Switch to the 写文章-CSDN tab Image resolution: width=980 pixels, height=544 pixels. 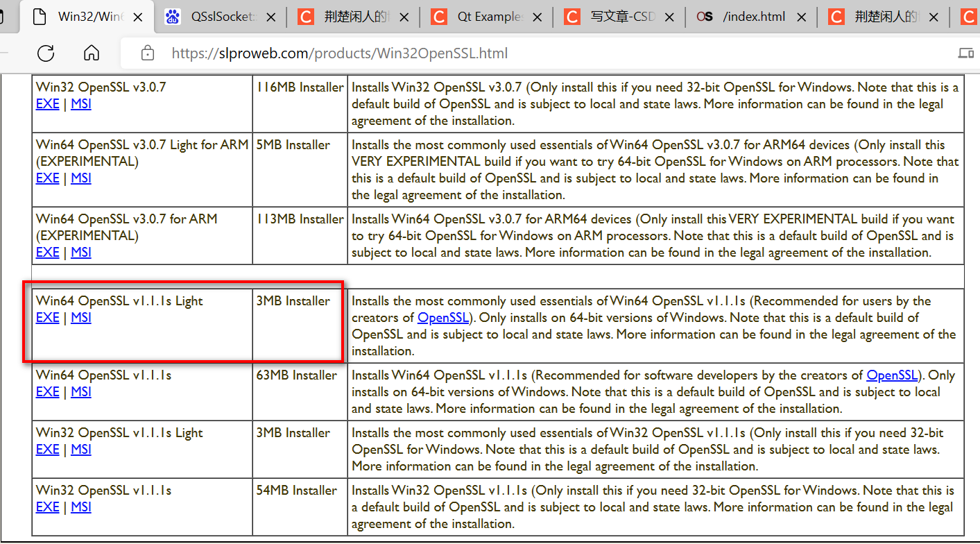(619, 17)
